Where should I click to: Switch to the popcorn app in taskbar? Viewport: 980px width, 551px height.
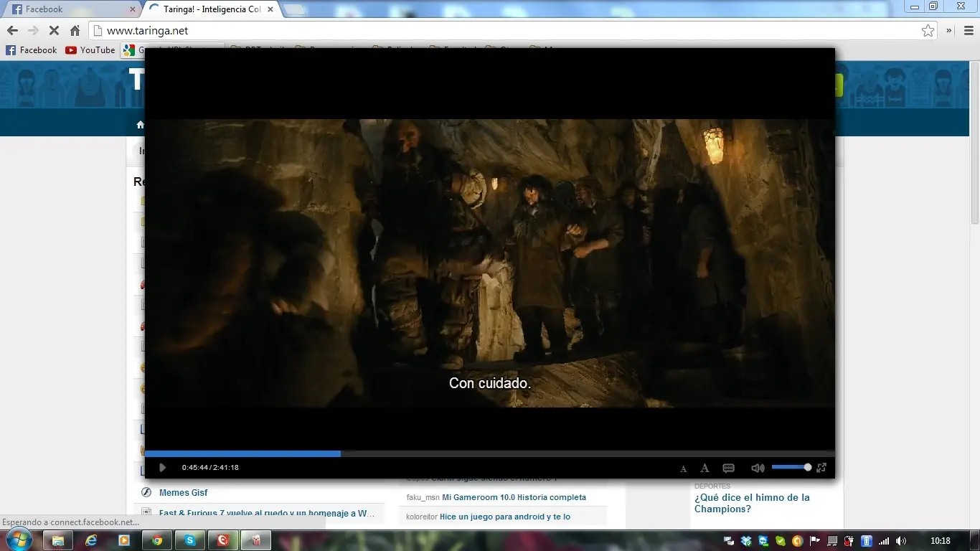click(256, 540)
